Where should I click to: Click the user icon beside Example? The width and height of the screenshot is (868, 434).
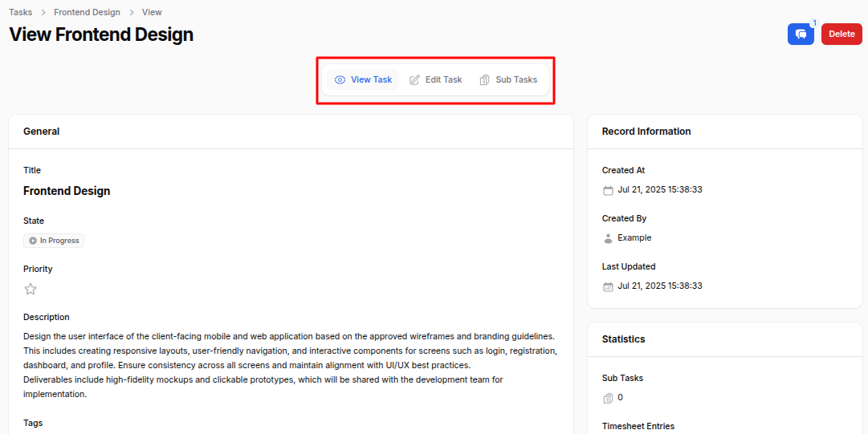[x=608, y=238]
